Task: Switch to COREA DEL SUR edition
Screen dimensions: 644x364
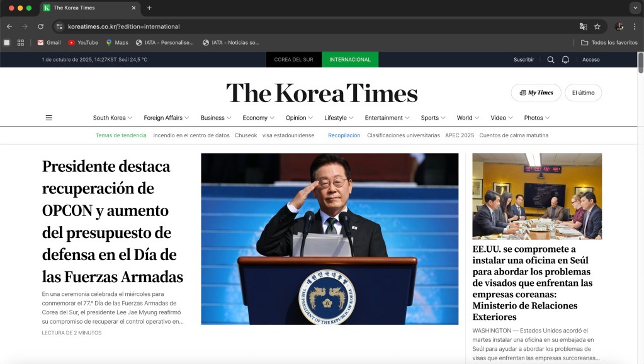Action: 293,60
